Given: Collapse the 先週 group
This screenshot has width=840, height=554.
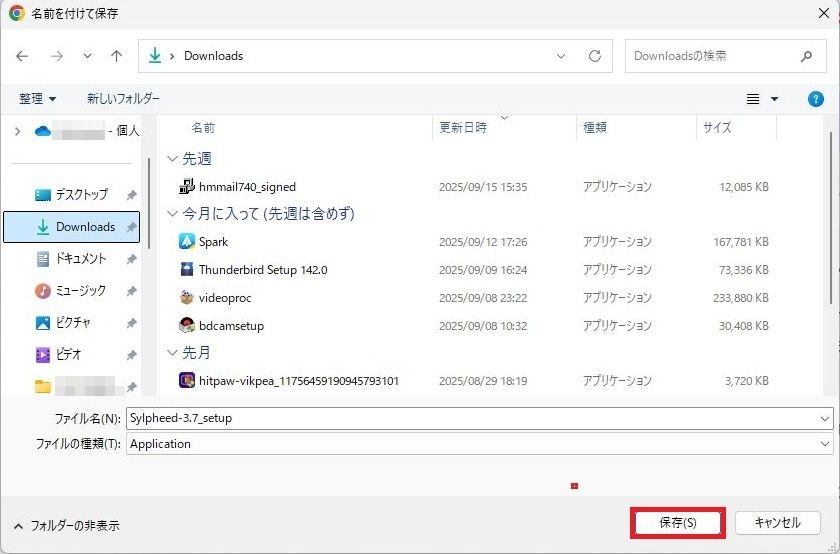Looking at the screenshot, I should click(173, 159).
